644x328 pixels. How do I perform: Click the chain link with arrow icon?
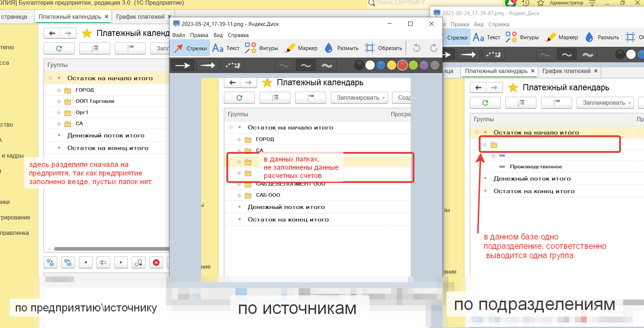139,263
